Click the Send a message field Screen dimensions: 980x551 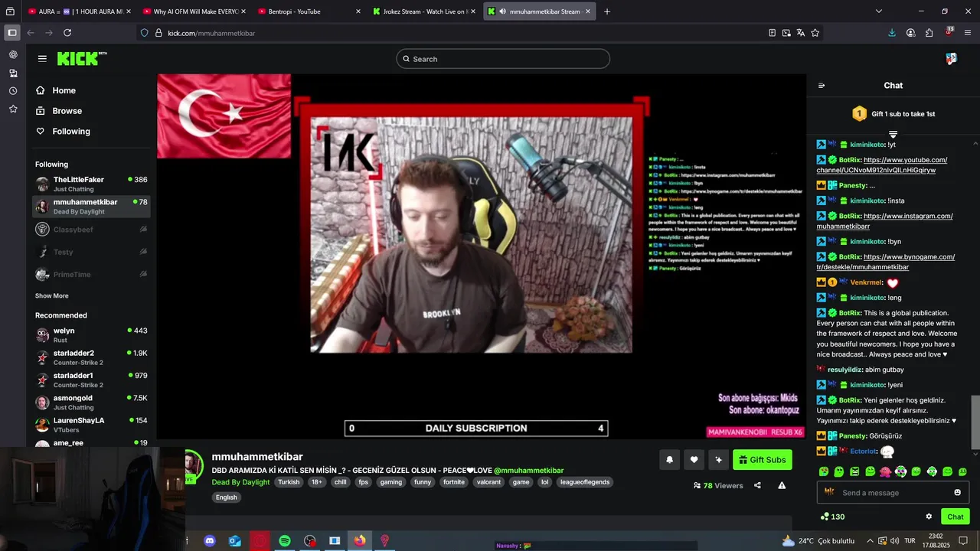pyautogui.click(x=893, y=493)
